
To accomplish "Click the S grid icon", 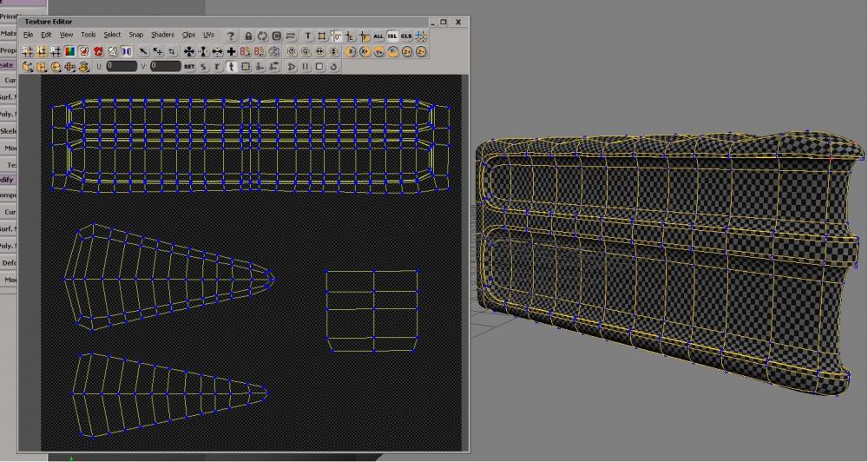I will [x=28, y=51].
